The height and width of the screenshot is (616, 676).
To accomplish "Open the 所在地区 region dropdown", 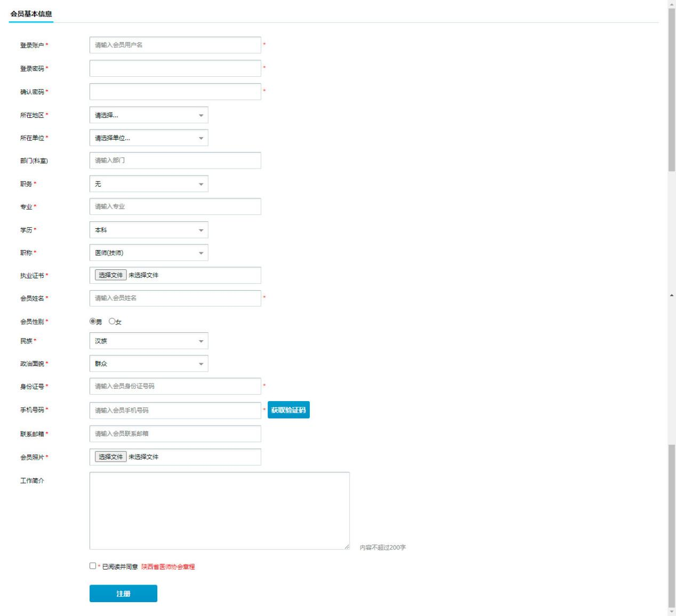I will (149, 115).
